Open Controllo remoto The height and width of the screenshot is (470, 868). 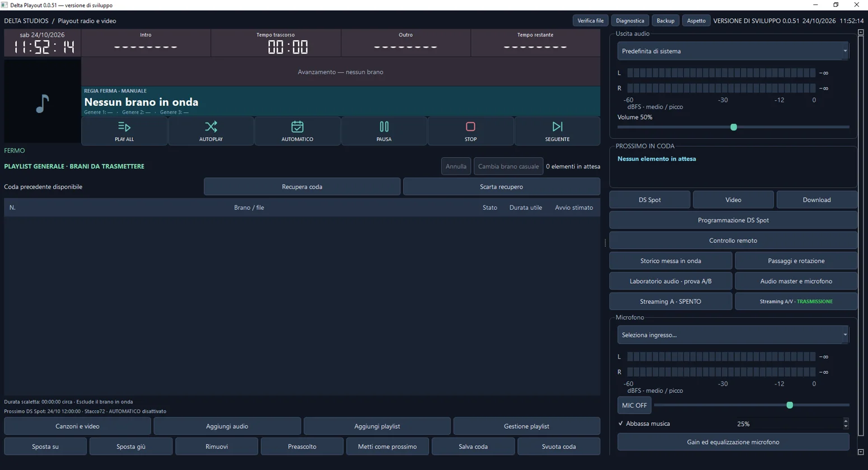(x=733, y=240)
